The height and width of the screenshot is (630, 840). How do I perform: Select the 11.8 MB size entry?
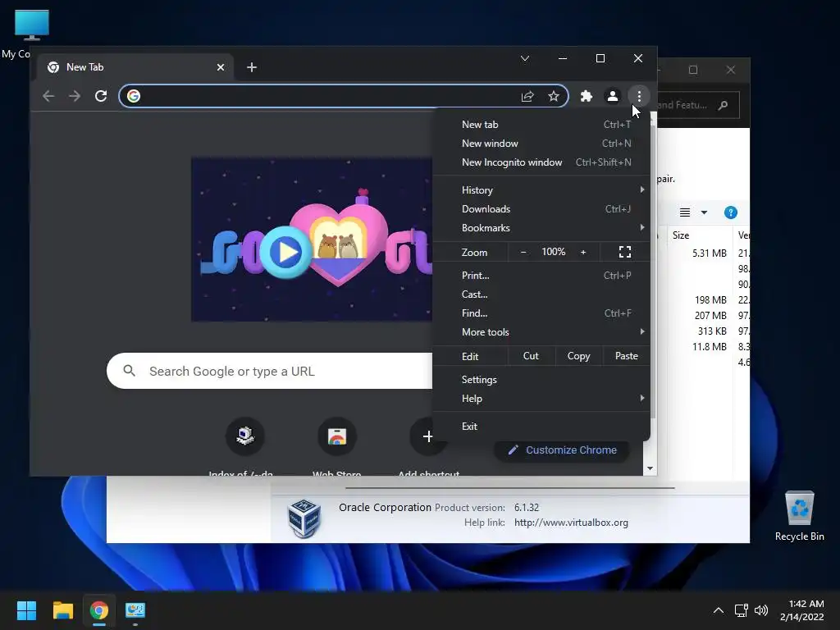(x=710, y=347)
